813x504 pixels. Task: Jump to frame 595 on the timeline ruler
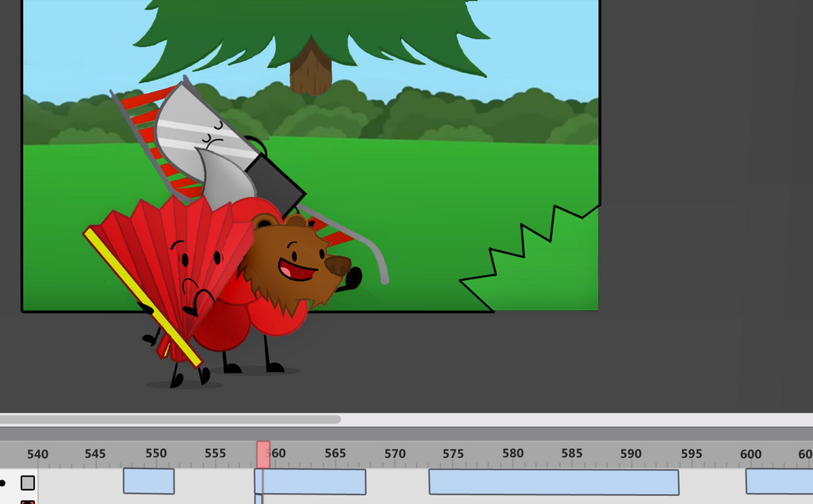pos(692,454)
